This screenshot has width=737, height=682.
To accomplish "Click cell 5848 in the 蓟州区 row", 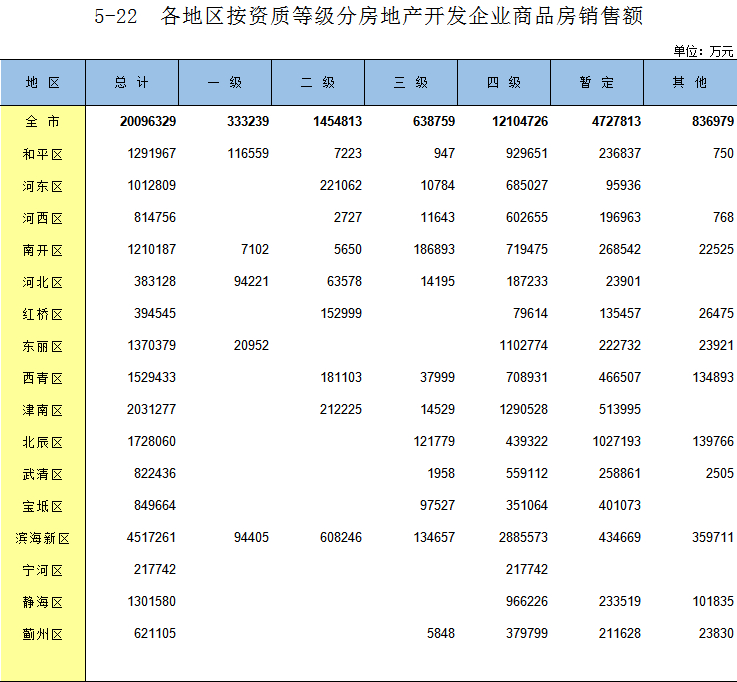I will [441, 633].
